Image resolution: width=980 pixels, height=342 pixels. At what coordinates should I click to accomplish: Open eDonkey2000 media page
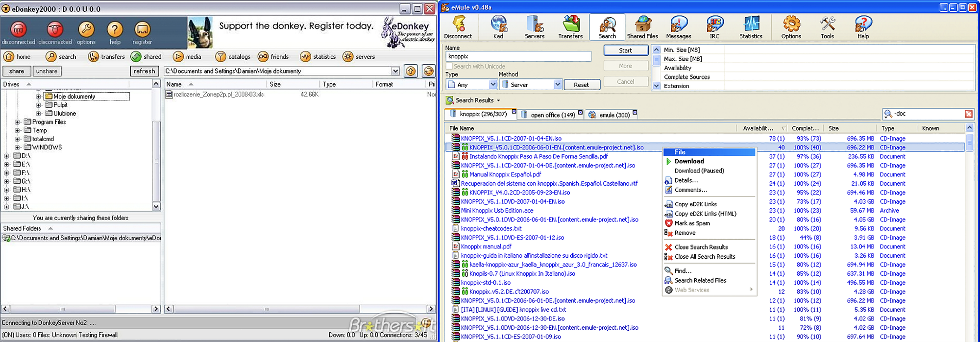(187, 57)
